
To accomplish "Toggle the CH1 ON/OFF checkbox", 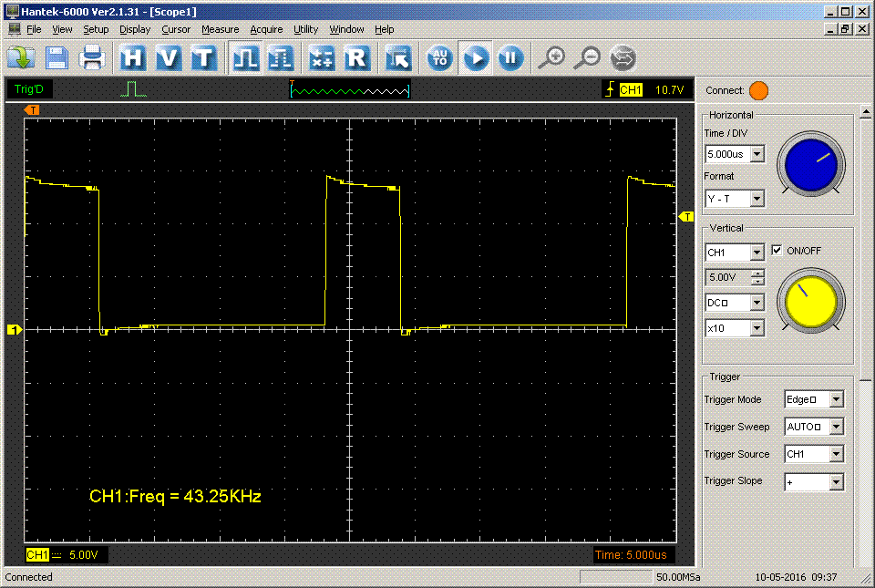I will click(777, 251).
